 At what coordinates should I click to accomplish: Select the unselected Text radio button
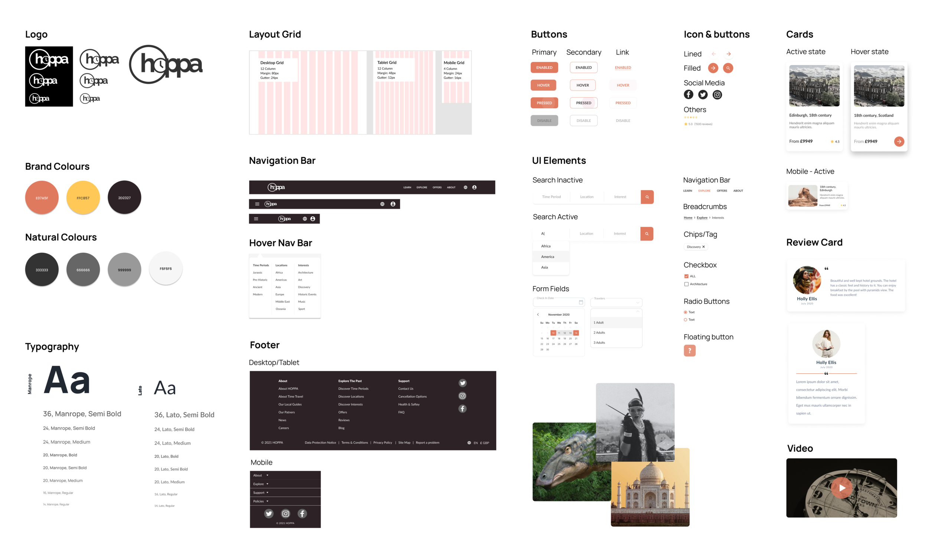point(686,320)
